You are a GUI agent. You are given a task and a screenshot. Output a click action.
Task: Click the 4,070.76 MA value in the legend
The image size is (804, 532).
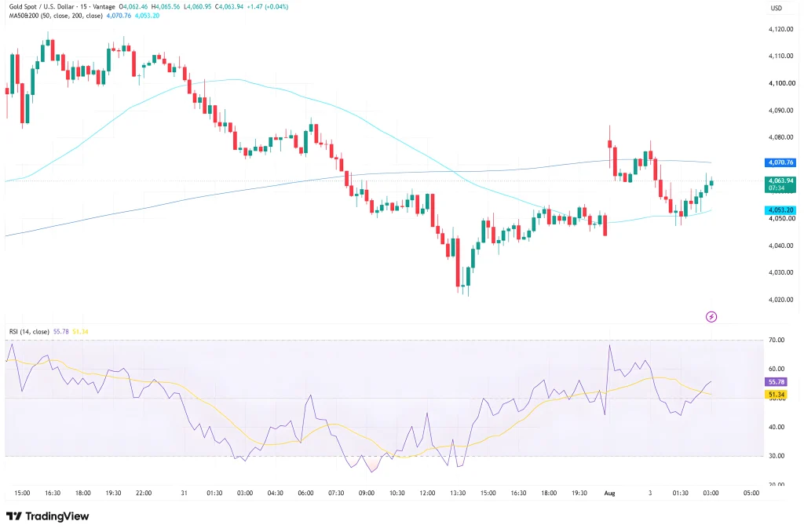119,16
